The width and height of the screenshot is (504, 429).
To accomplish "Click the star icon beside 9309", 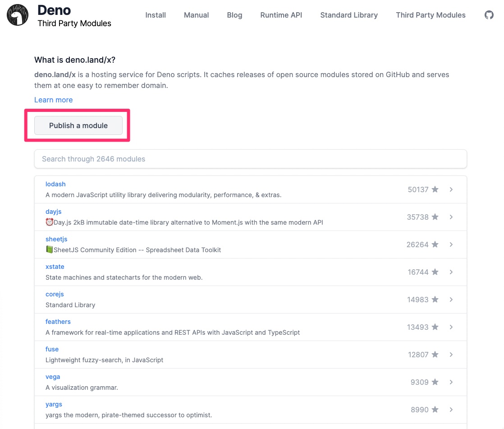I will coord(435,382).
